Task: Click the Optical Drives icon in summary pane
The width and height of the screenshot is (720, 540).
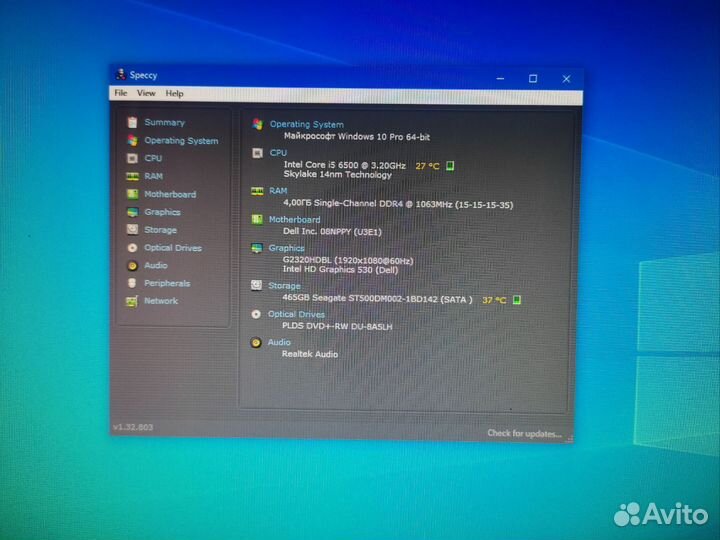Action: 256,315
